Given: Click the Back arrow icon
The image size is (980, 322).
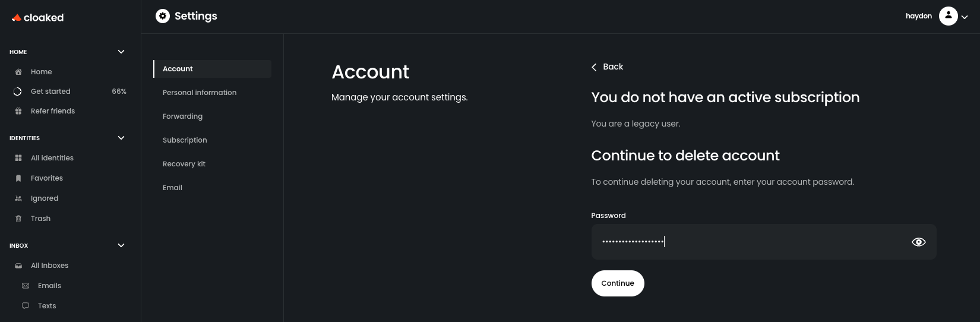Looking at the screenshot, I should 594,67.
